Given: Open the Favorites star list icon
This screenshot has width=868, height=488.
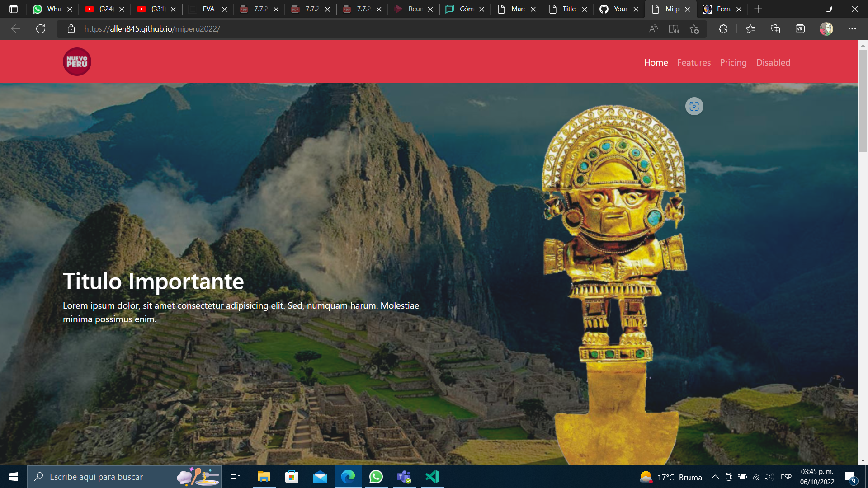Looking at the screenshot, I should click(750, 29).
